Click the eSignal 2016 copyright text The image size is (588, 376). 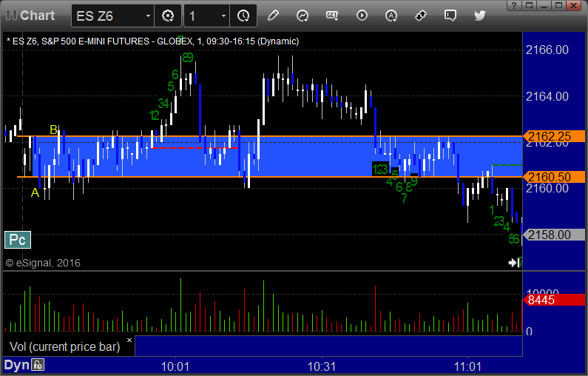tap(43, 263)
